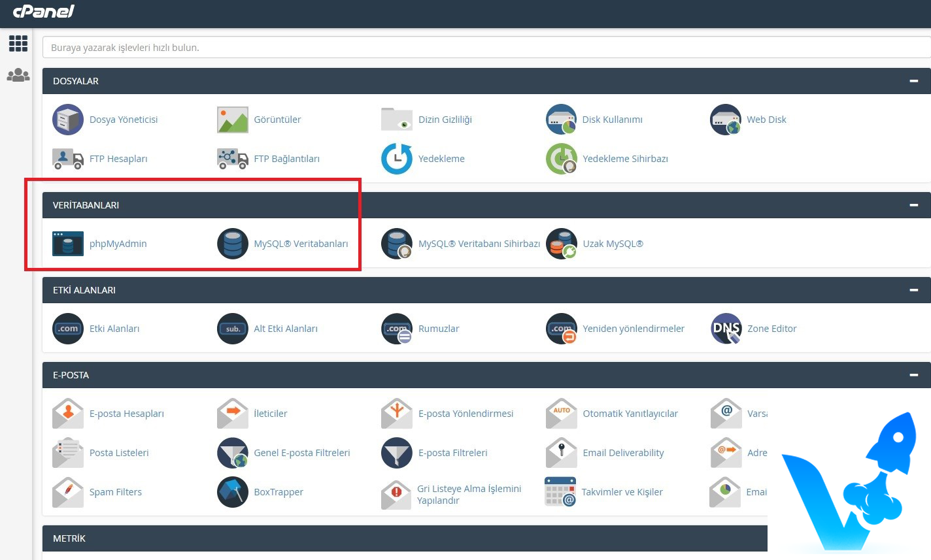Select the Uzak MySQL® icon
931x560 pixels.
pos(562,244)
